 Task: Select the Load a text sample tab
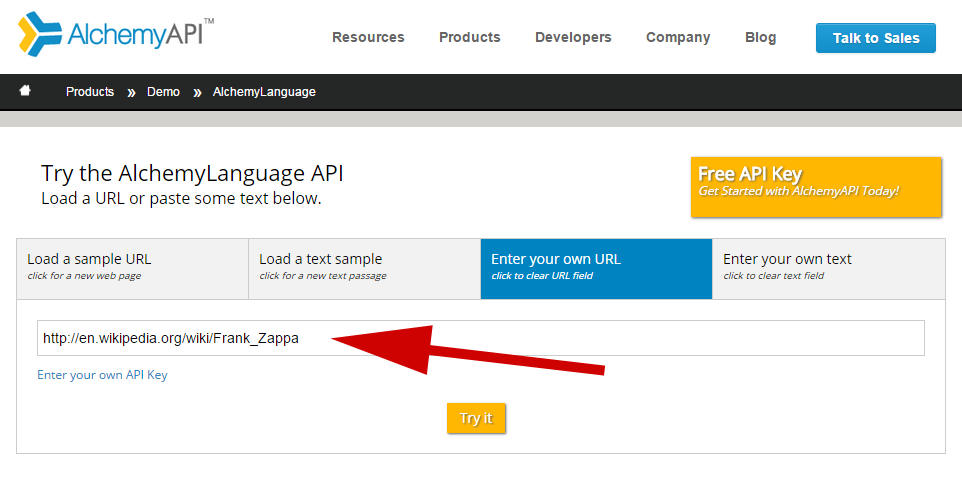click(364, 269)
